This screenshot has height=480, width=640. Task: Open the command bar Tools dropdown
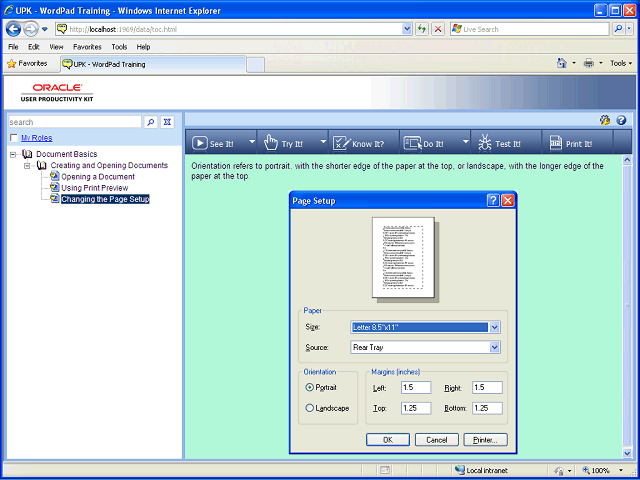(x=621, y=63)
